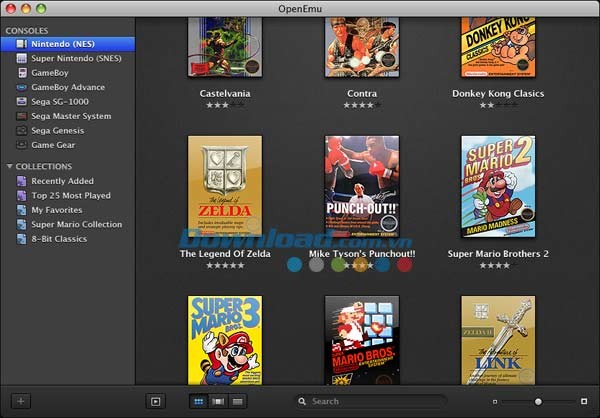Screen dimensions: 600x418
Task: Focus the Search input field
Action: (371, 401)
